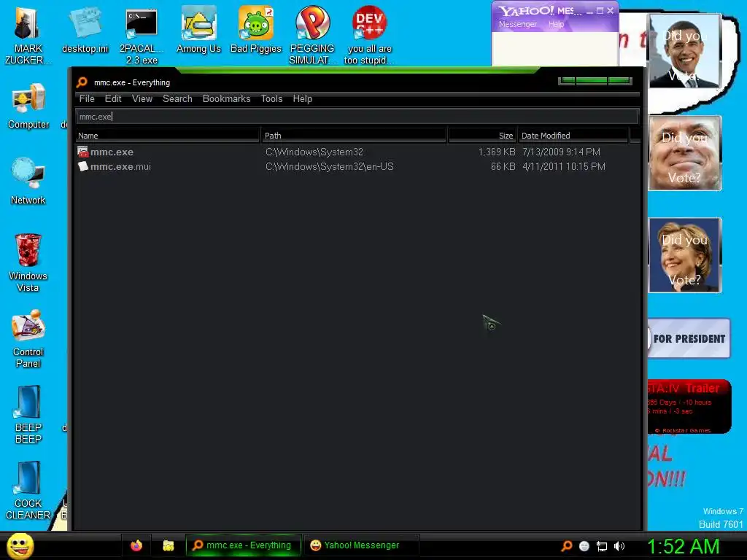Select the Among Us desktop icon
This screenshot has width=747, height=560.
198,31
